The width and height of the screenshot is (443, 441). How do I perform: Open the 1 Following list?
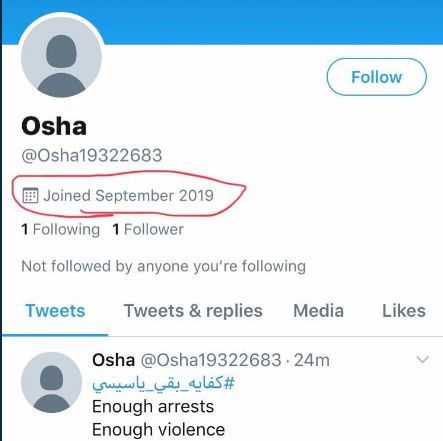point(60,229)
